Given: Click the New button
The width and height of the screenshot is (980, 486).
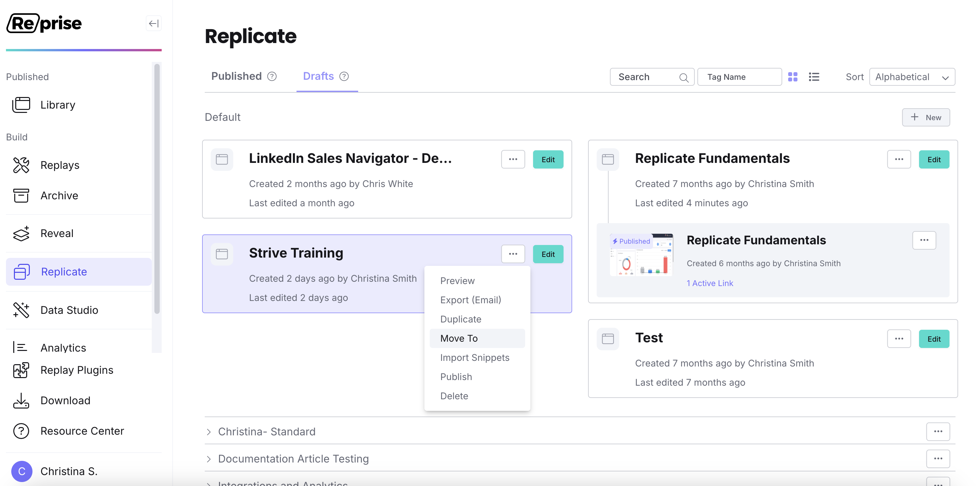Looking at the screenshot, I should click(x=926, y=117).
